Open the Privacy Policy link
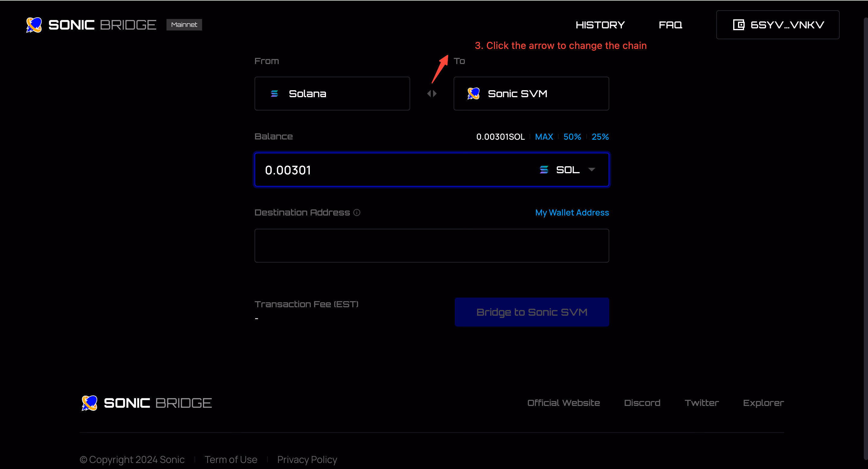The image size is (868, 469). click(307, 460)
